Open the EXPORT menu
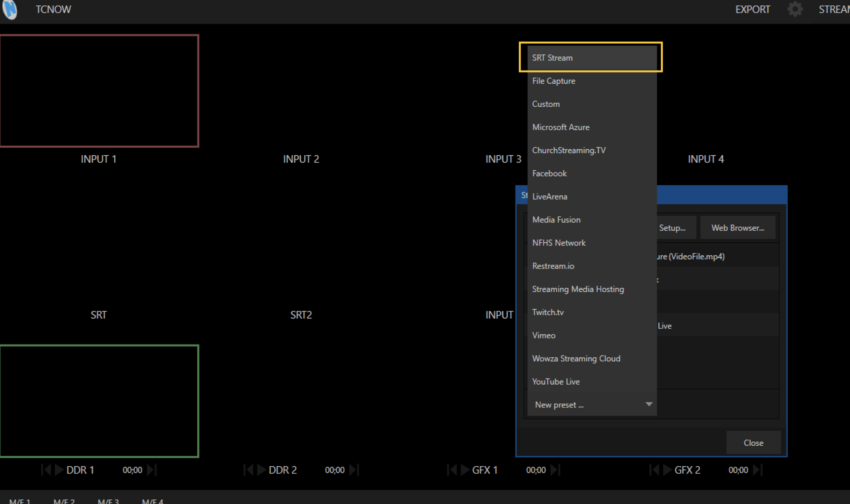 [752, 9]
